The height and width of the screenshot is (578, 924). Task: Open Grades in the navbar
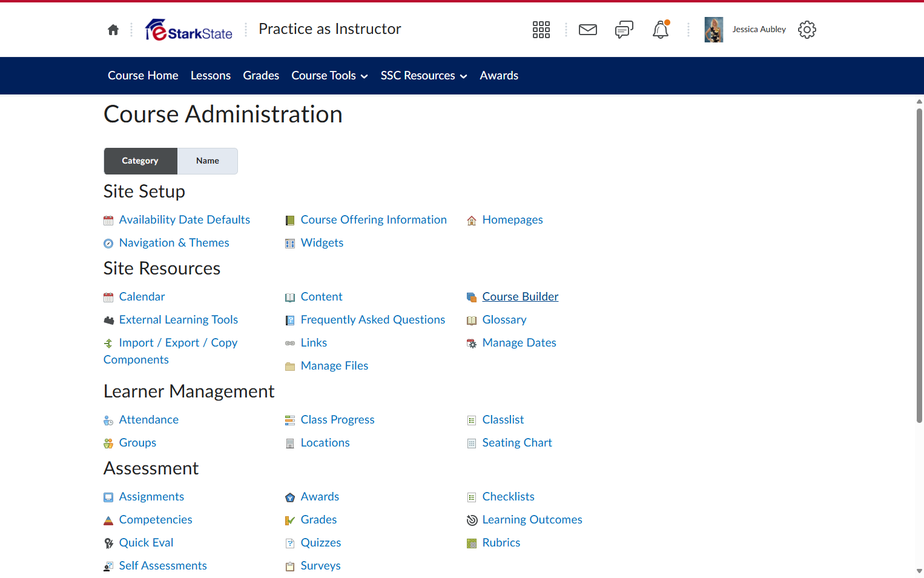(261, 76)
